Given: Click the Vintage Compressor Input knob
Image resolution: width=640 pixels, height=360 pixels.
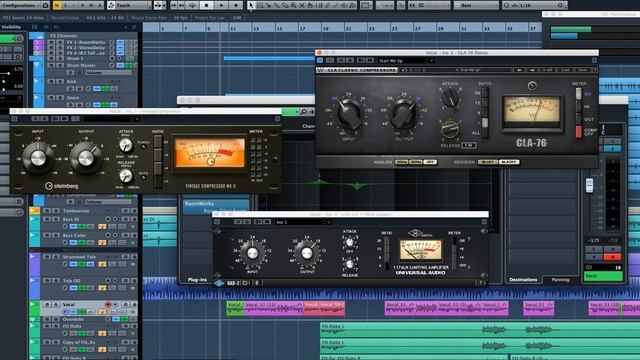Looking at the screenshot, I should tap(38, 158).
